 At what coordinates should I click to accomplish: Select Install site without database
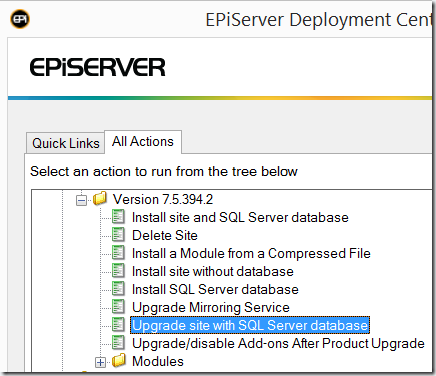point(213,271)
